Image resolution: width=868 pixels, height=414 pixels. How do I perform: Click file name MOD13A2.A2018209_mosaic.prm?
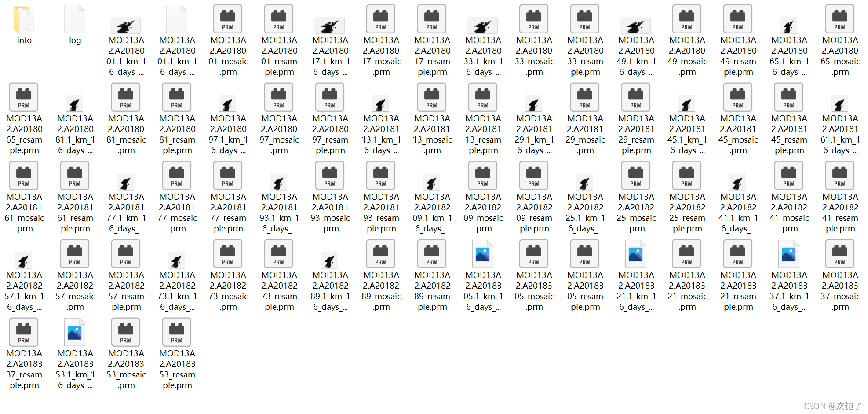tap(483, 212)
